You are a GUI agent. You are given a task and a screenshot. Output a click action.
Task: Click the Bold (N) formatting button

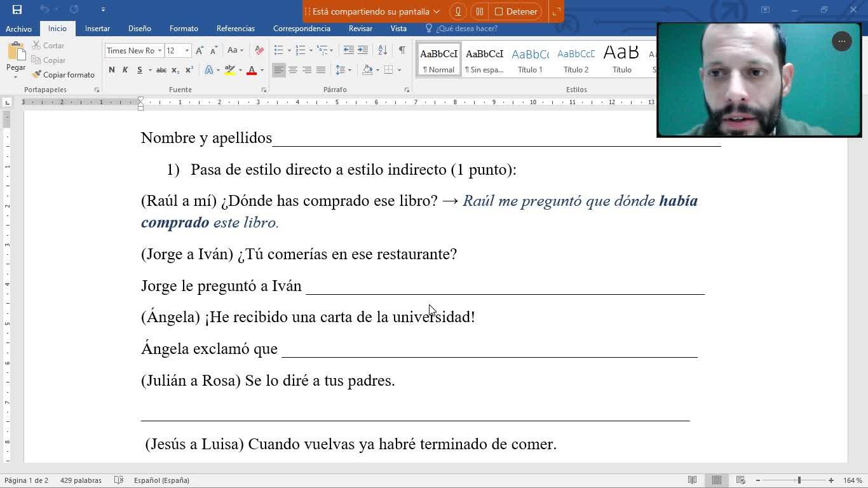[x=112, y=70]
